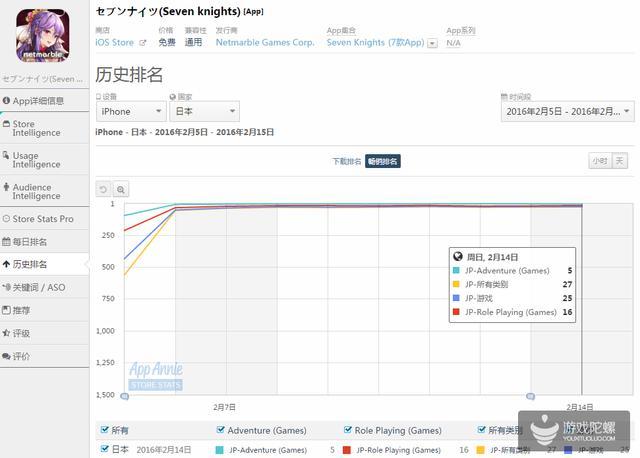Click the speech bubble icon beside 评价
Image resolution: width=640 pixels, height=458 pixels.
6,356
